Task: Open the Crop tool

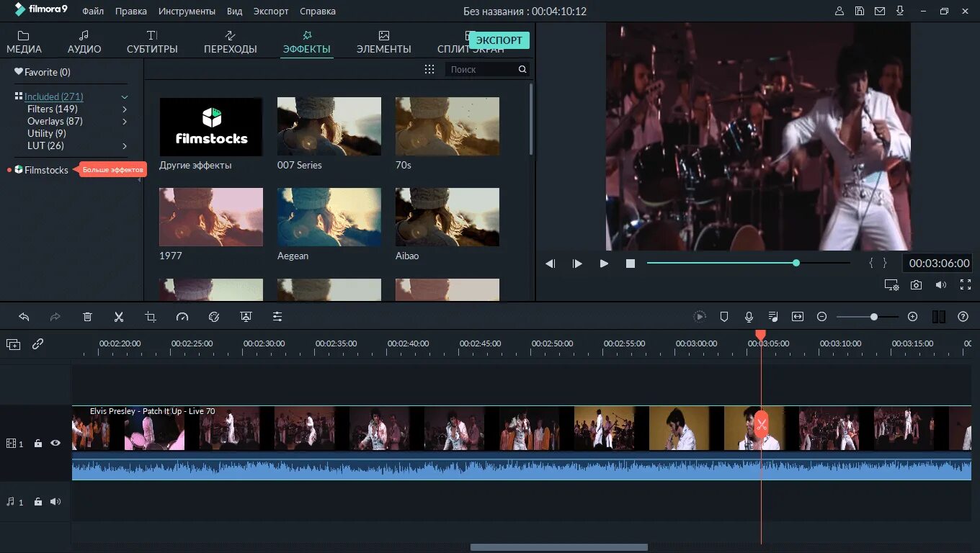Action: pos(151,317)
